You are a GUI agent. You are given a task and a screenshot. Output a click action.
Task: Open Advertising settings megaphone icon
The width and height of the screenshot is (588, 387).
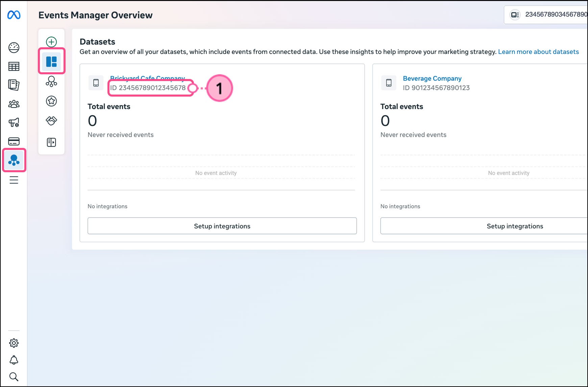point(14,123)
